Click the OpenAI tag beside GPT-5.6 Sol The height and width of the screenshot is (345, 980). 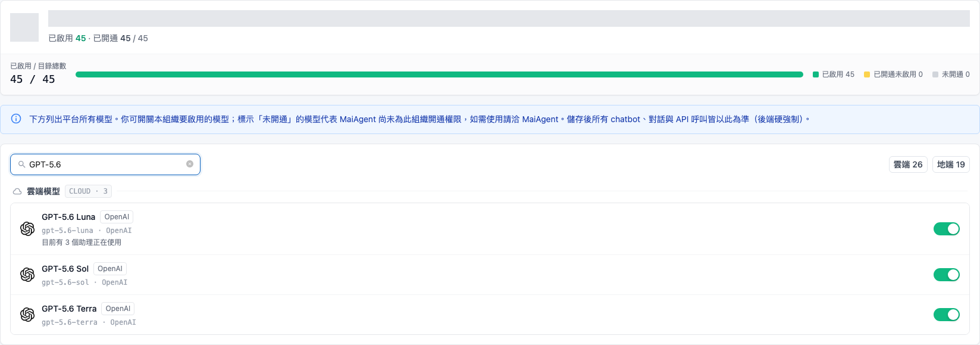(x=110, y=269)
